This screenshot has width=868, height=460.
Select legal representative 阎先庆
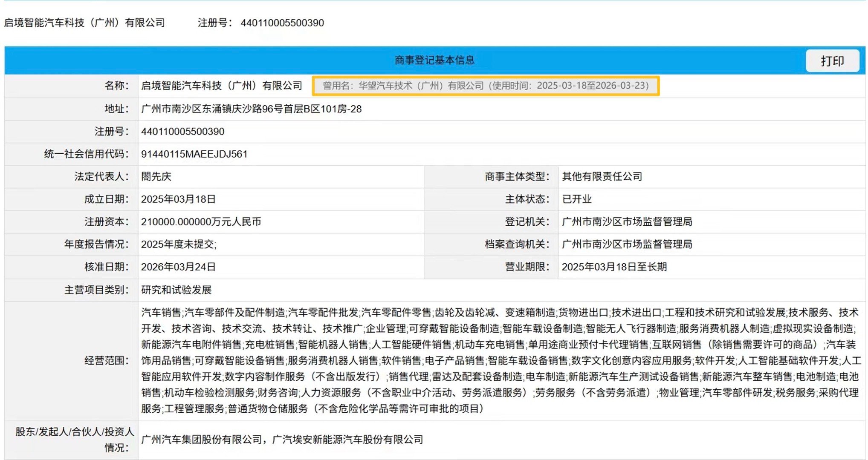(x=158, y=177)
